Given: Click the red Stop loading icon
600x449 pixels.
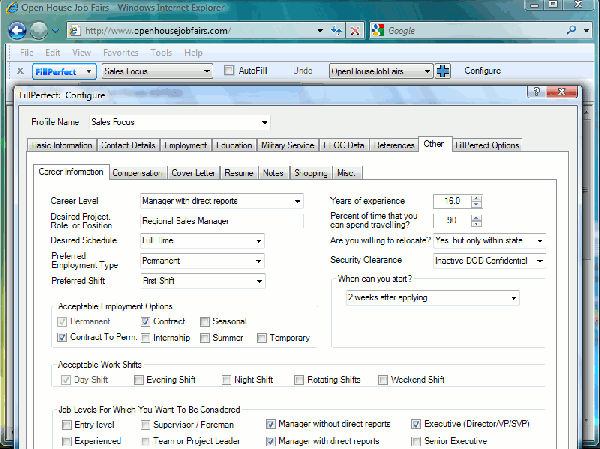Looking at the screenshot, I should pos(355,31).
